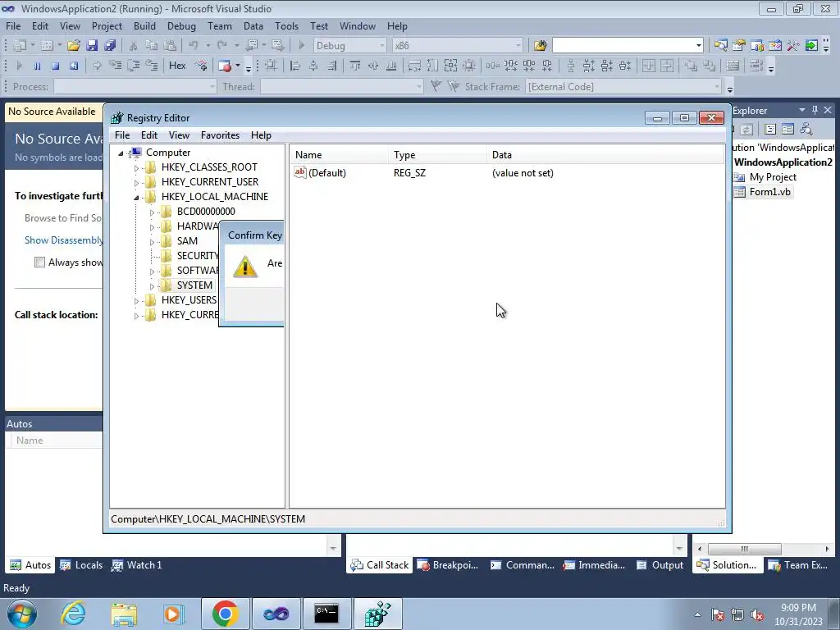Switch to the Immediate window tab
This screenshot has height=630, width=840.
[594, 564]
